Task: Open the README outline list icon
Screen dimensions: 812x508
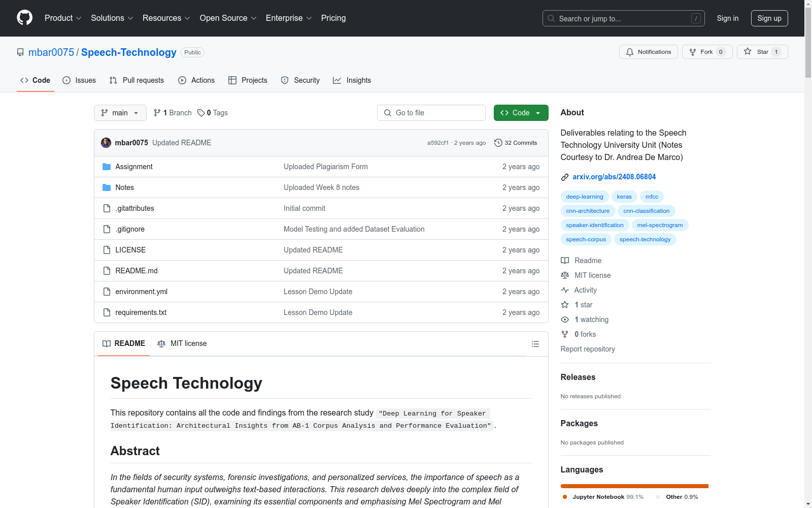Action: 535,344
